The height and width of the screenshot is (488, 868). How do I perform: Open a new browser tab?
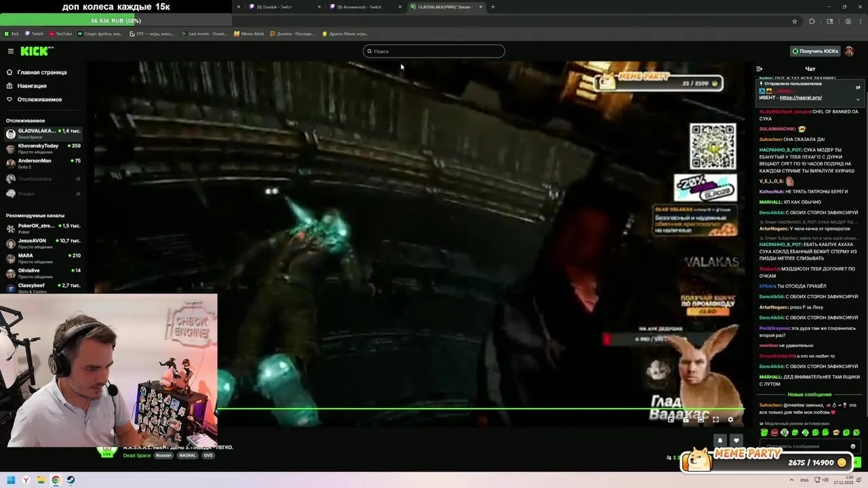(x=492, y=7)
